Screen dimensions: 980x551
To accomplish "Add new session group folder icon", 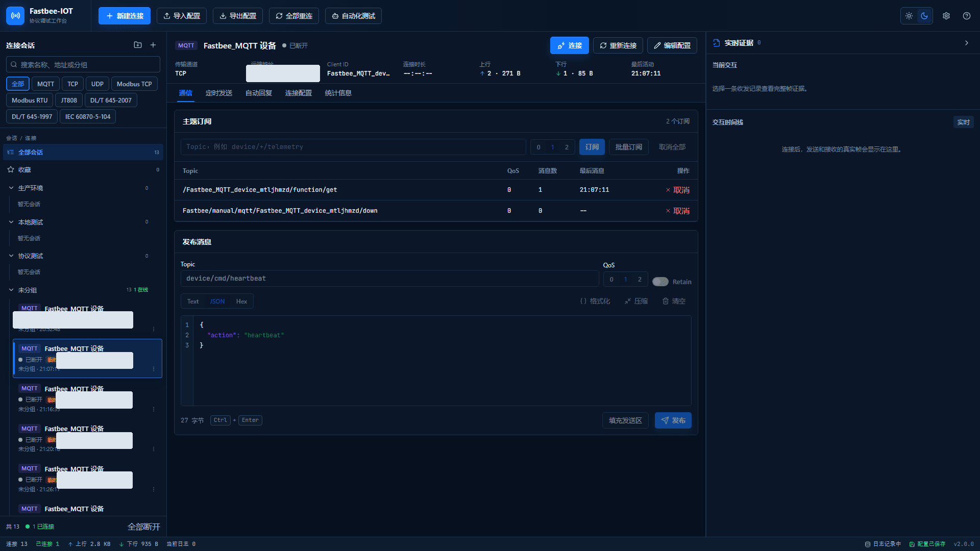I will click(138, 45).
